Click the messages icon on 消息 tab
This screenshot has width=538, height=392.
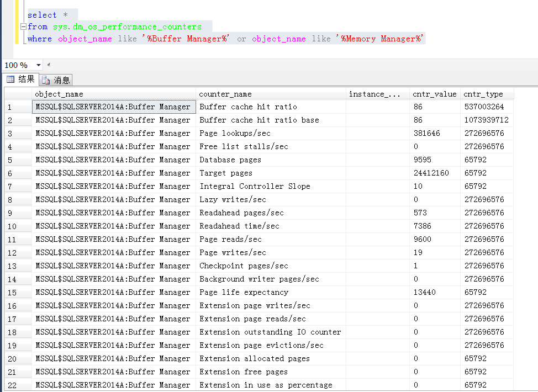[46, 81]
